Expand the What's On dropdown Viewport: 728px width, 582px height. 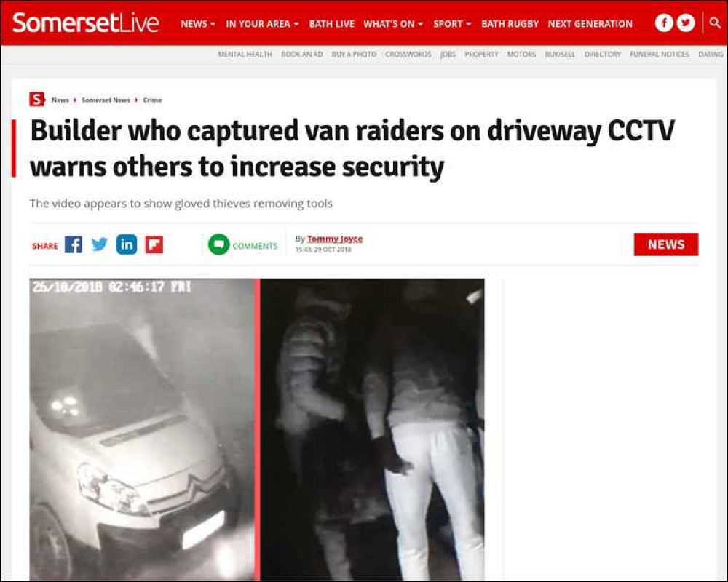[393, 24]
